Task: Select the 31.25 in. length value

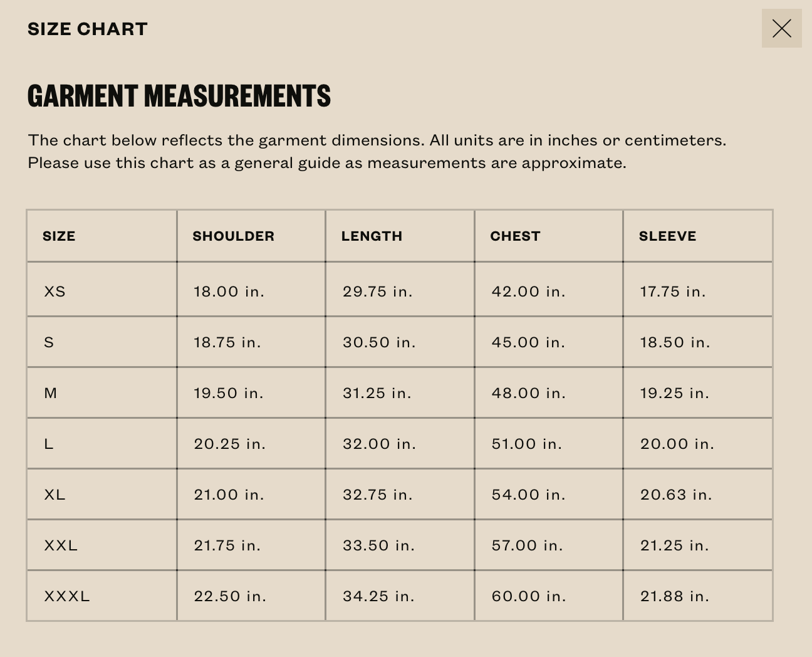Action: click(377, 393)
